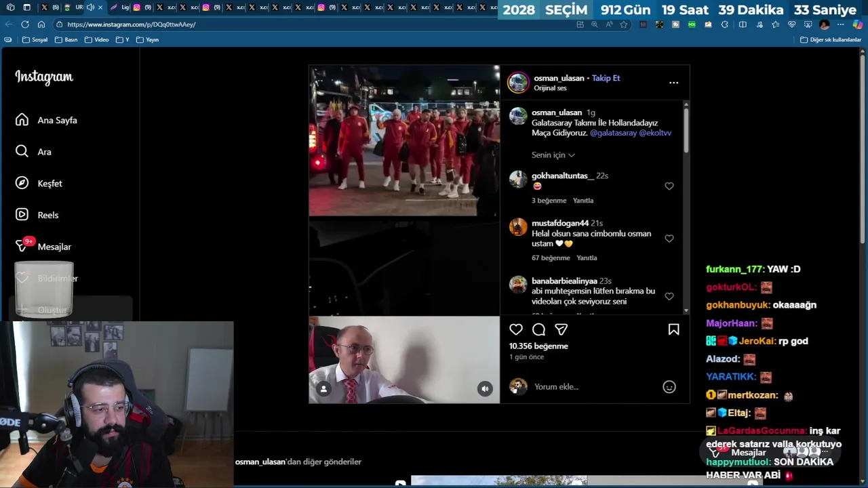This screenshot has height=488, width=868.
Task: Open the browser extensions puzzle icon
Action: tap(724, 24)
